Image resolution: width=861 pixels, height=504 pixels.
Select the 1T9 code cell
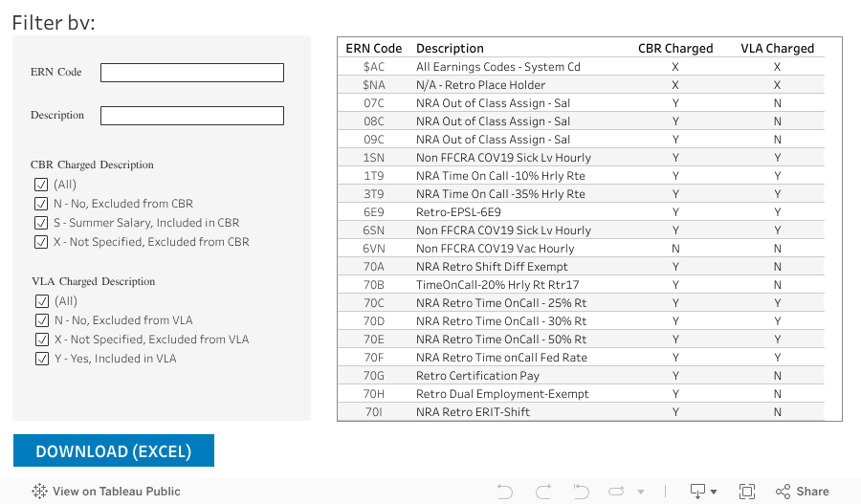click(x=374, y=176)
